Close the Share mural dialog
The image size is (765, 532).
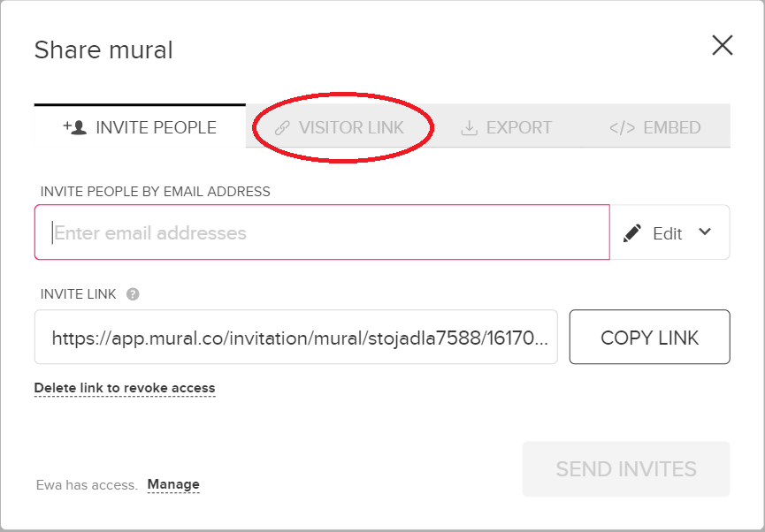click(722, 45)
